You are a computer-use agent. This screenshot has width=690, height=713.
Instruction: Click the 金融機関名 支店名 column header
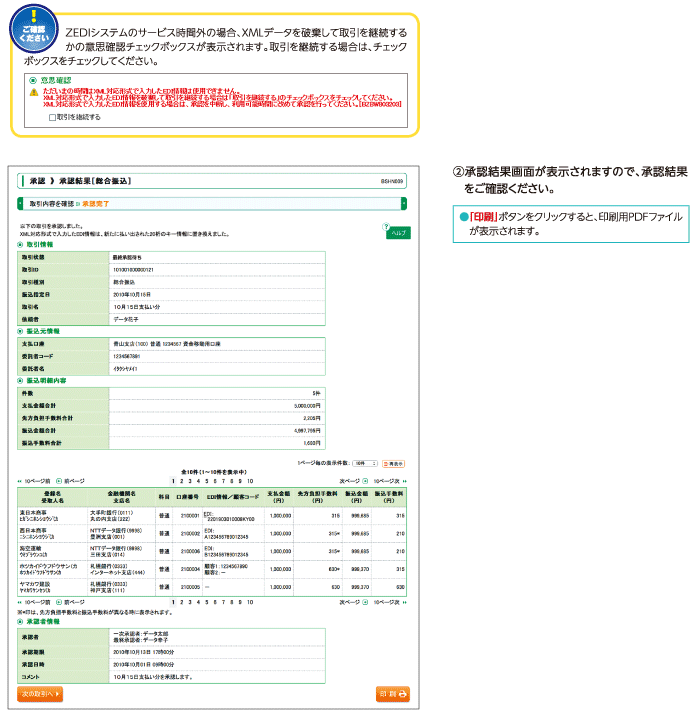click(121, 497)
